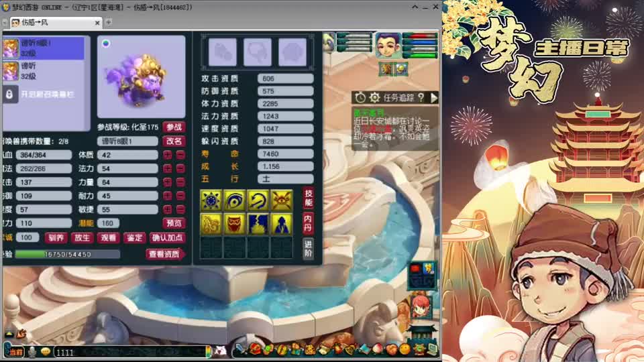This screenshot has height=362, width=644.
Task: Switch to the 技能 skills tab
Action: tap(309, 198)
